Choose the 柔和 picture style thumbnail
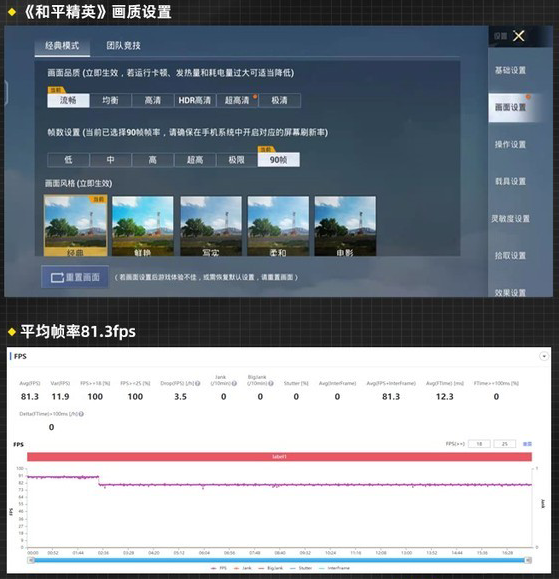 coord(278,226)
